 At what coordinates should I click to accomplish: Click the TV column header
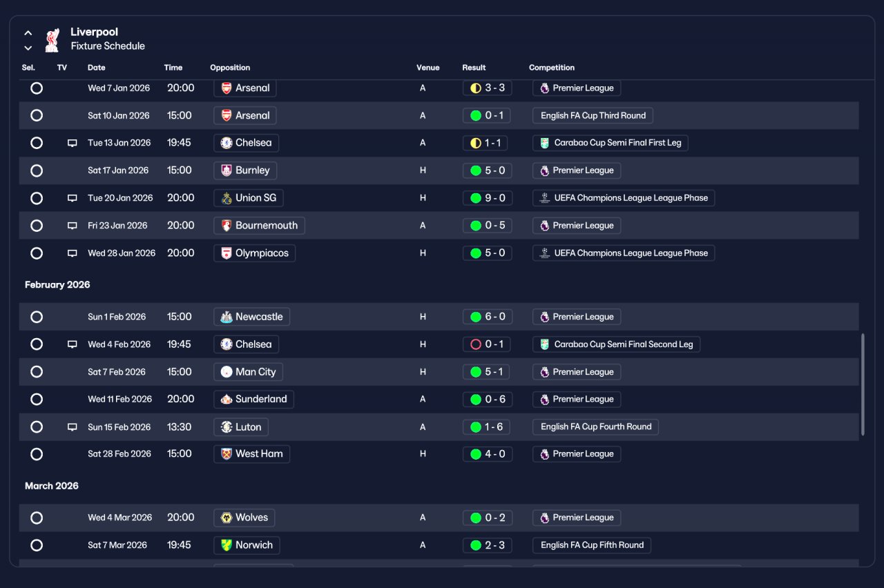(62, 68)
